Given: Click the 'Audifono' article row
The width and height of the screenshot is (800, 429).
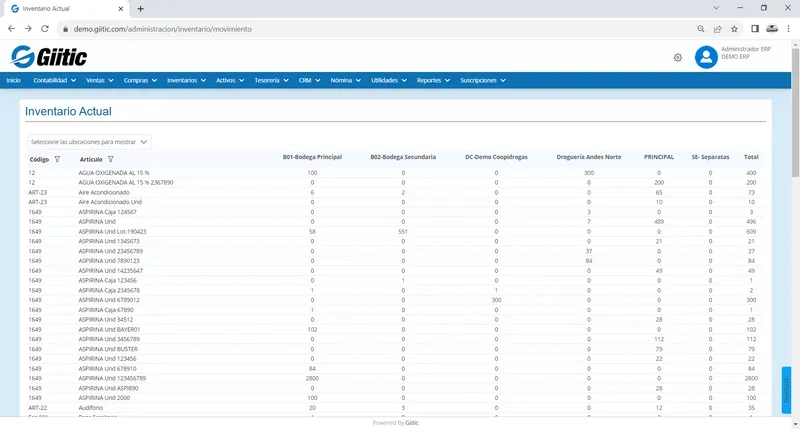Looking at the screenshot, I should tap(394, 408).
